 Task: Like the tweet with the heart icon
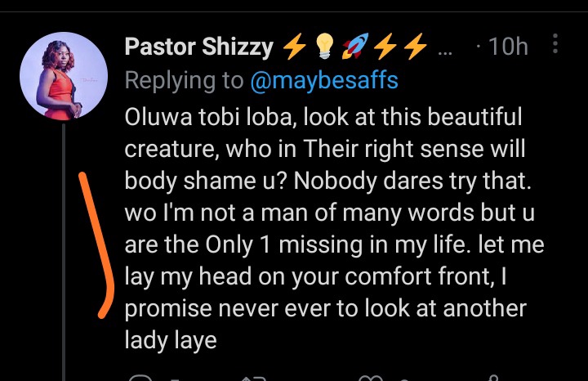click(x=371, y=378)
